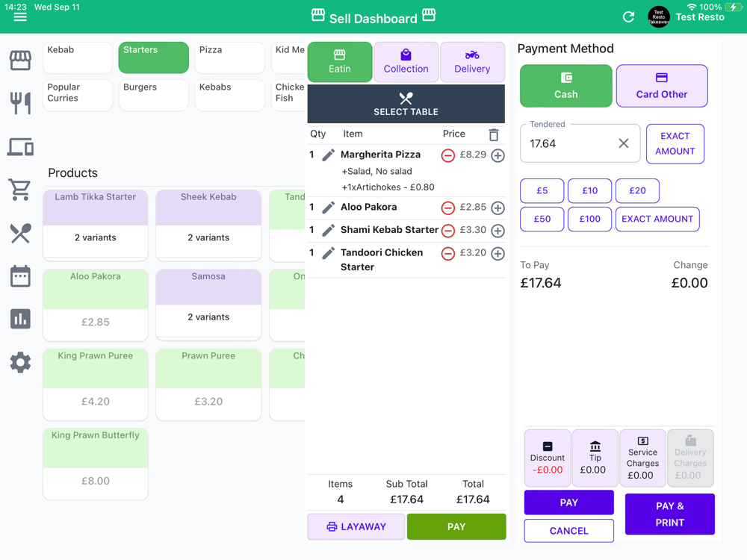Open the settings gear in the sidebar

point(20,363)
